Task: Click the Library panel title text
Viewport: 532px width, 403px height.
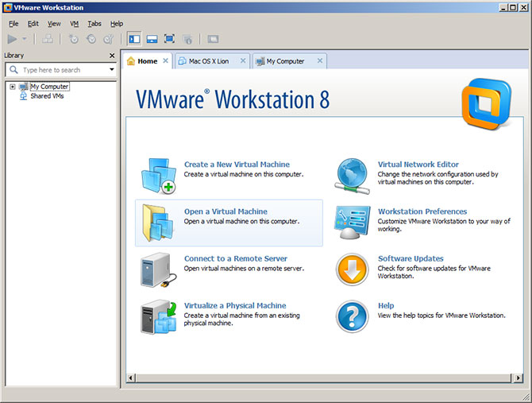Action: pyautogui.click(x=14, y=56)
